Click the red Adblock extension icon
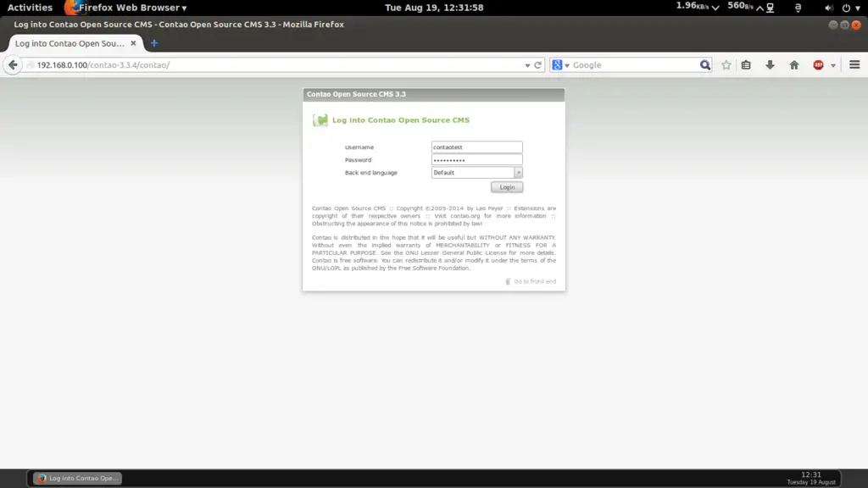 point(818,64)
